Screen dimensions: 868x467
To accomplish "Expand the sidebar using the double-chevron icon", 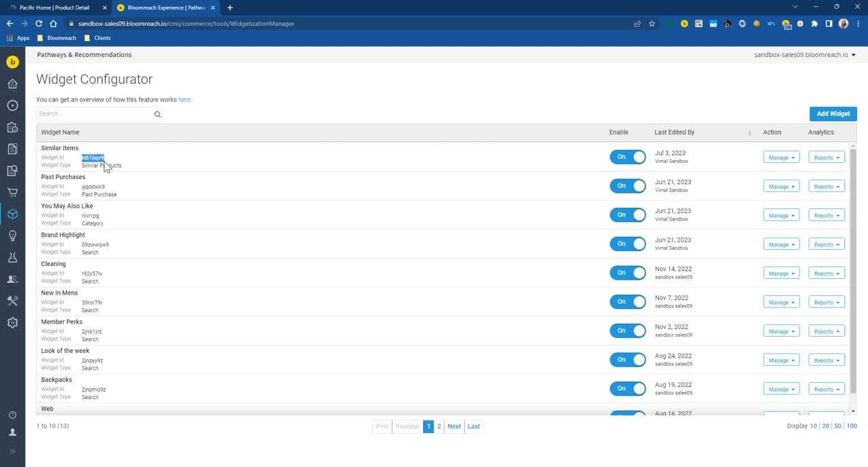I will [12, 451].
